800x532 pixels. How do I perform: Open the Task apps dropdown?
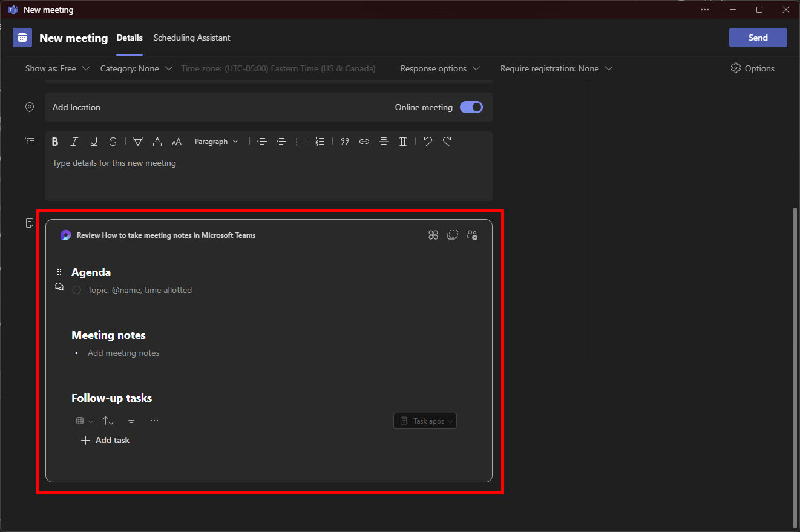[x=425, y=421]
